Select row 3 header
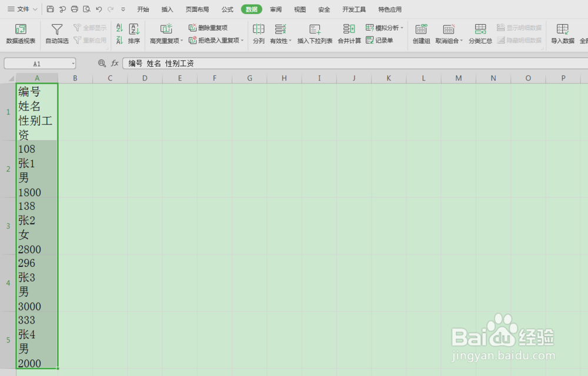This screenshot has height=376, width=588. pyautogui.click(x=8, y=226)
